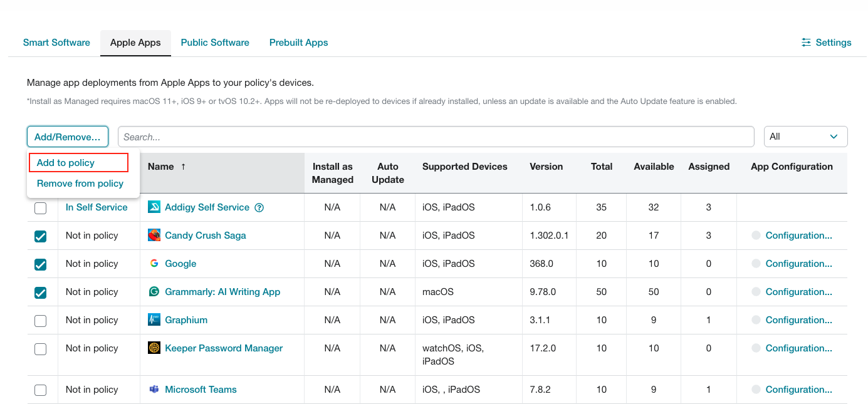Viewport: 868px width, 404px height.
Task: Click the macOS supported devices cell
Action: [438, 292]
